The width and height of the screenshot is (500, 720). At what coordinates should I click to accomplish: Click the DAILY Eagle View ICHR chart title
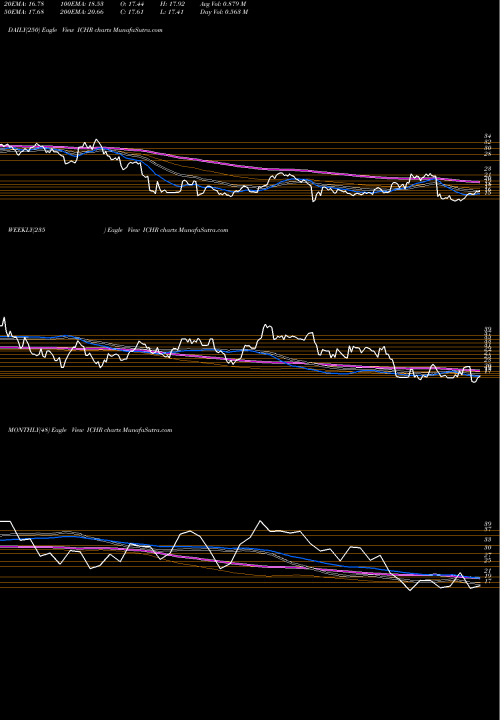[x=85, y=30]
